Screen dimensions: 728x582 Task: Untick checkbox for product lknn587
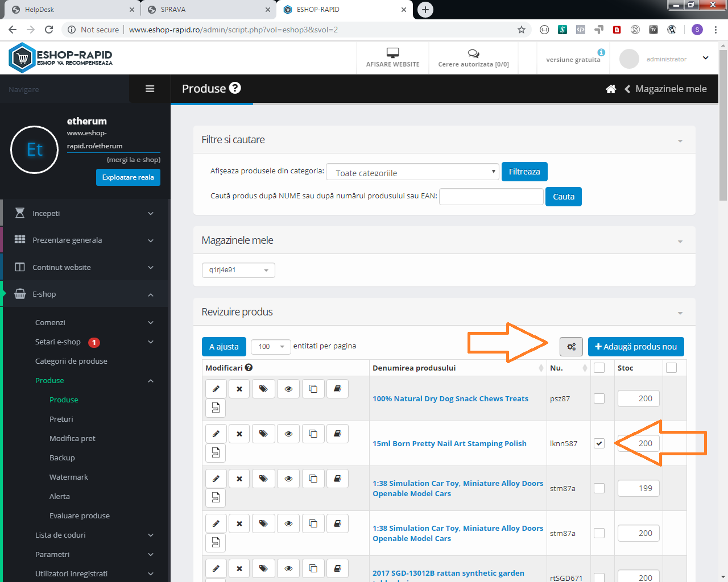pyautogui.click(x=599, y=443)
